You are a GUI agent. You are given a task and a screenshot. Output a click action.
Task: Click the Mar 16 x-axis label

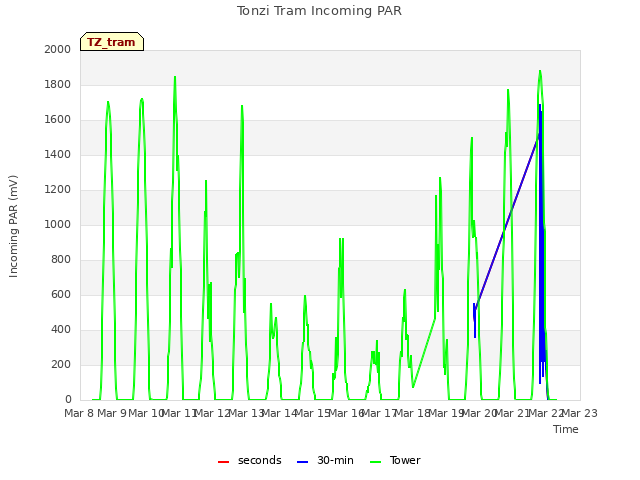[346, 413]
